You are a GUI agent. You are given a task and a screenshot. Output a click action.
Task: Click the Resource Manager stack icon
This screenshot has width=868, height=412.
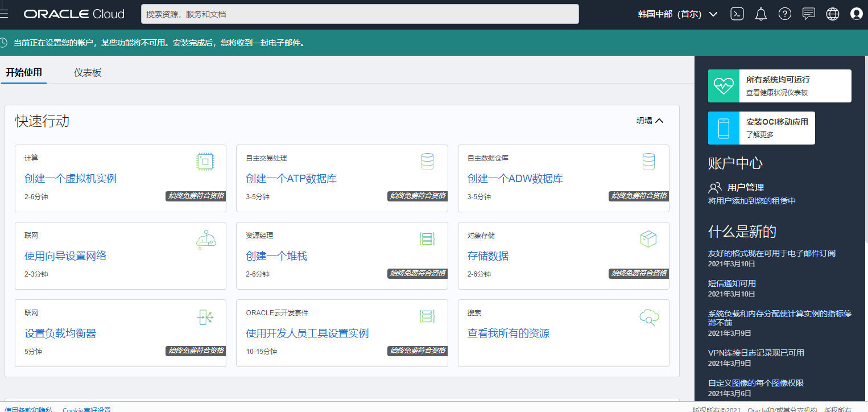pyautogui.click(x=427, y=239)
